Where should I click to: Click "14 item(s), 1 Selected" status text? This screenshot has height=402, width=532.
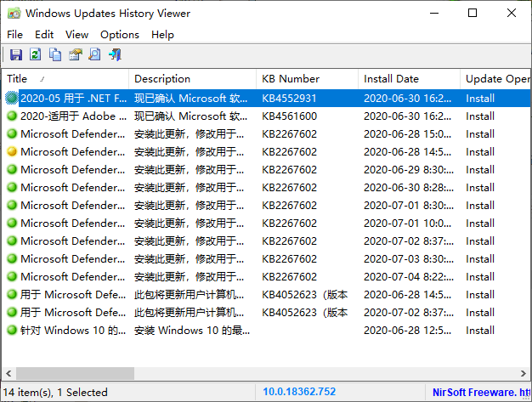pos(55,393)
